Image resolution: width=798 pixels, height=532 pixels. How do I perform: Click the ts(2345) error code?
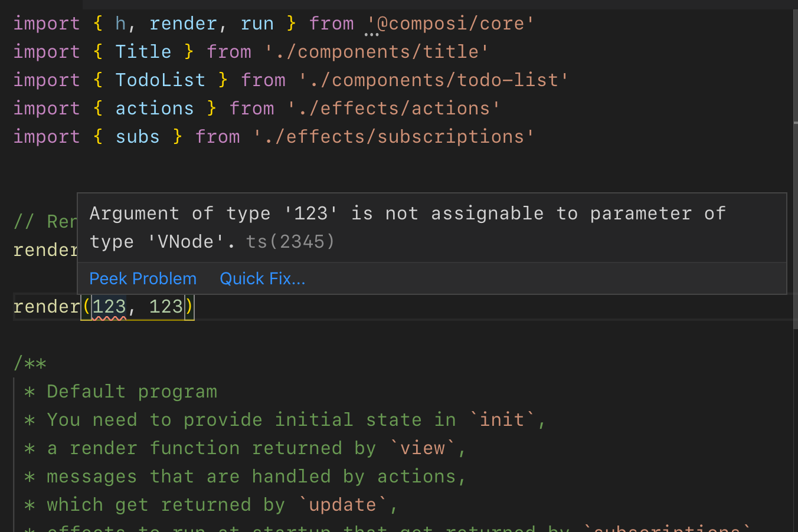[290, 242]
